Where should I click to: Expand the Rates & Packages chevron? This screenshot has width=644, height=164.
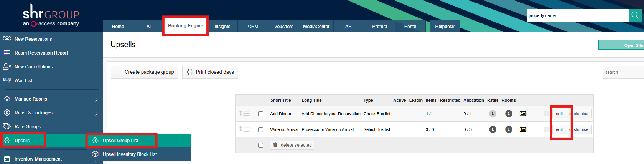pyautogui.click(x=96, y=113)
